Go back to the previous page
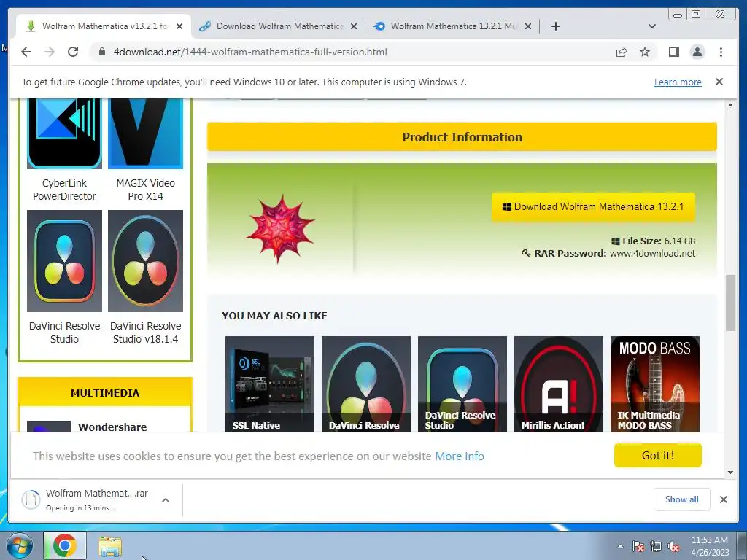The width and height of the screenshot is (747, 560). click(26, 52)
